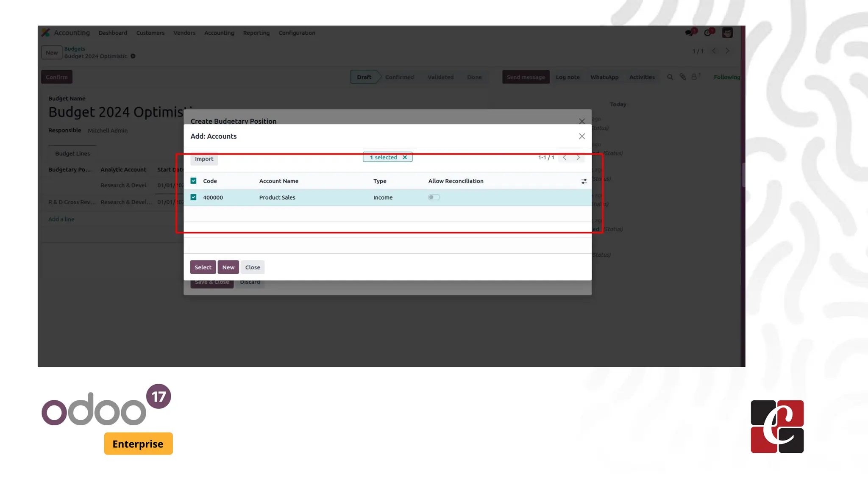The width and height of the screenshot is (868, 488).
Task: Clear the 1 selected filter tag
Action: (x=405, y=158)
